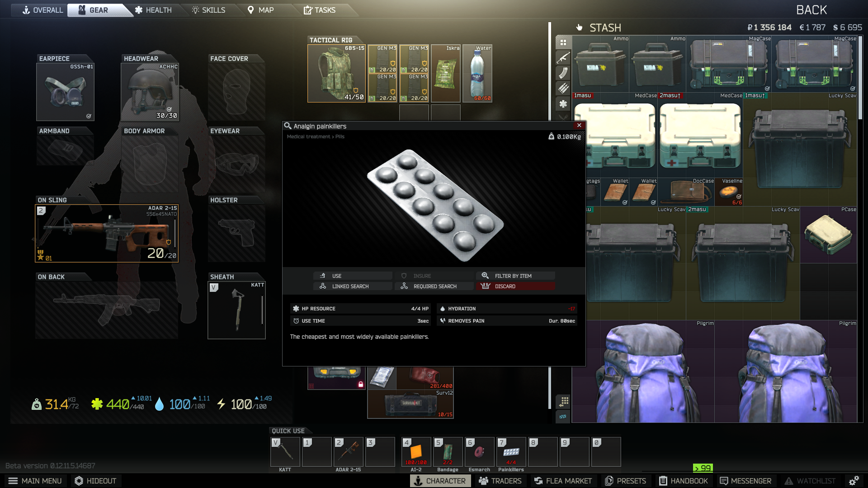868x488 pixels.
Task: Filter stash by ammo rounds icon
Action: [x=563, y=89]
